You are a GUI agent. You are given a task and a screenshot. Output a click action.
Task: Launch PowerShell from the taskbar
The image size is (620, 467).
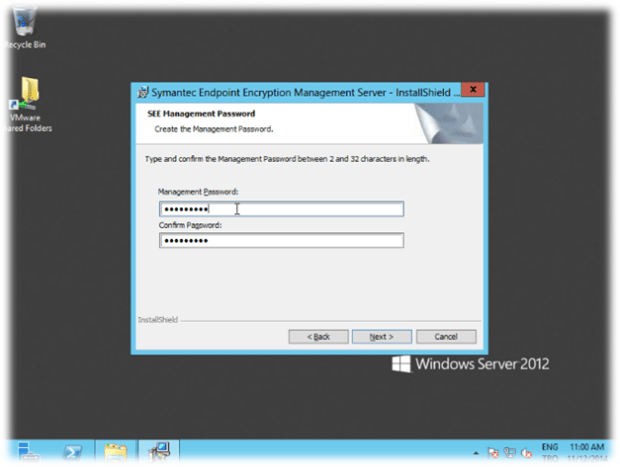tap(74, 452)
